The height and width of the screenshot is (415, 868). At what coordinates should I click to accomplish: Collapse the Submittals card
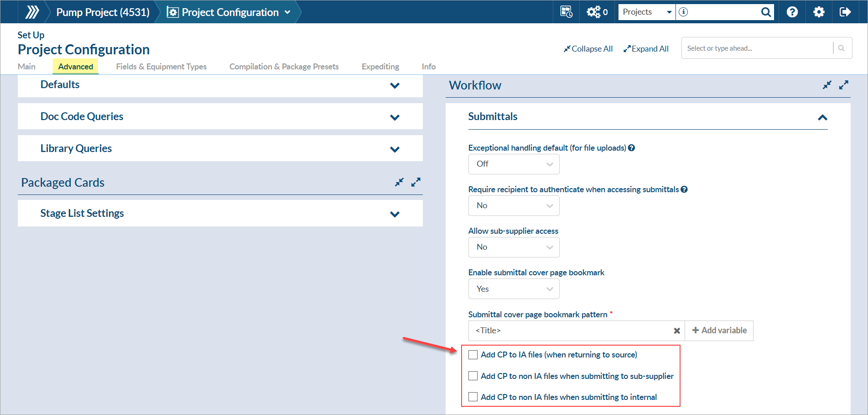pos(822,117)
